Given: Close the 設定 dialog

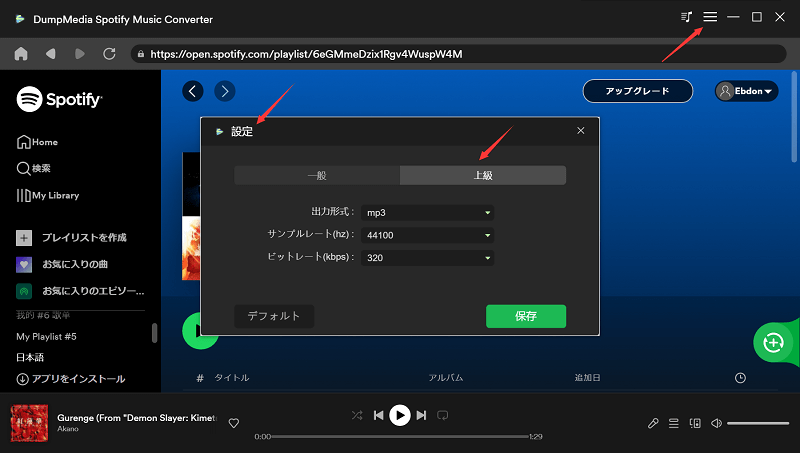Looking at the screenshot, I should (581, 131).
